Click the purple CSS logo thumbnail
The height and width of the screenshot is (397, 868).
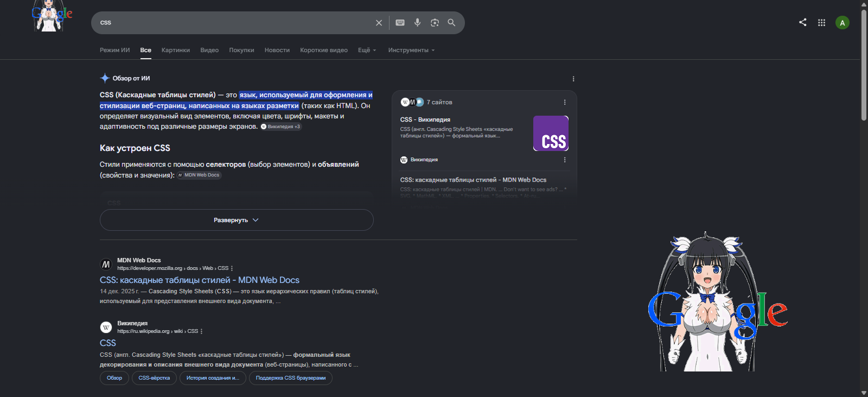(x=551, y=133)
